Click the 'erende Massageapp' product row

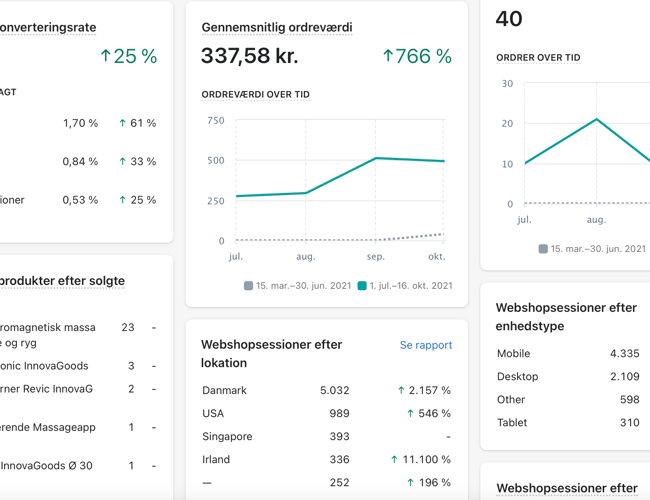click(78, 427)
